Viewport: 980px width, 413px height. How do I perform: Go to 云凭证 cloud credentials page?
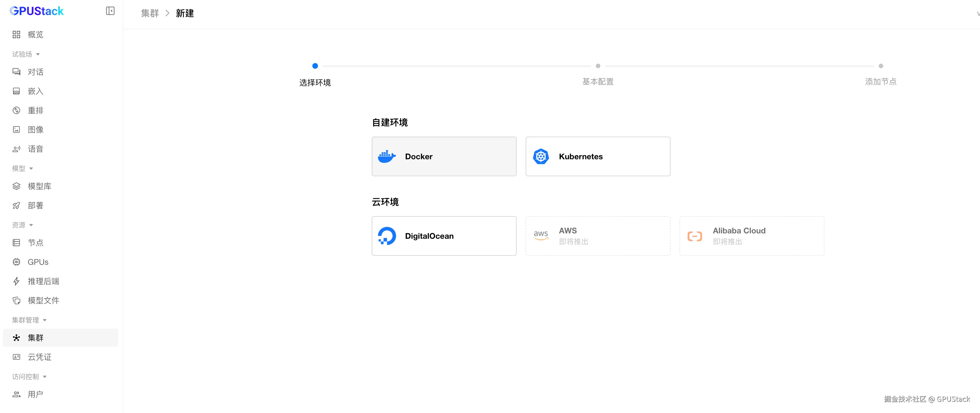pyautogui.click(x=39, y=357)
